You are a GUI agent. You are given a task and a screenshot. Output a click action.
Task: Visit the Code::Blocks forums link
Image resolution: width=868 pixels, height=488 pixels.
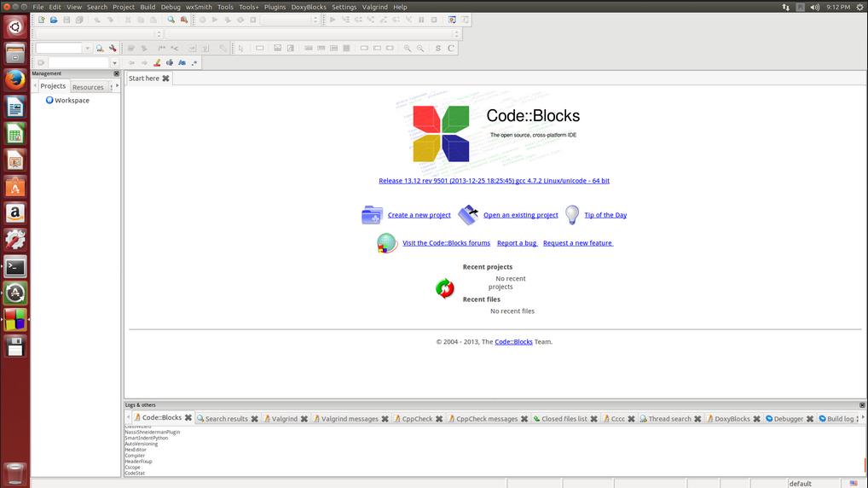click(x=446, y=242)
